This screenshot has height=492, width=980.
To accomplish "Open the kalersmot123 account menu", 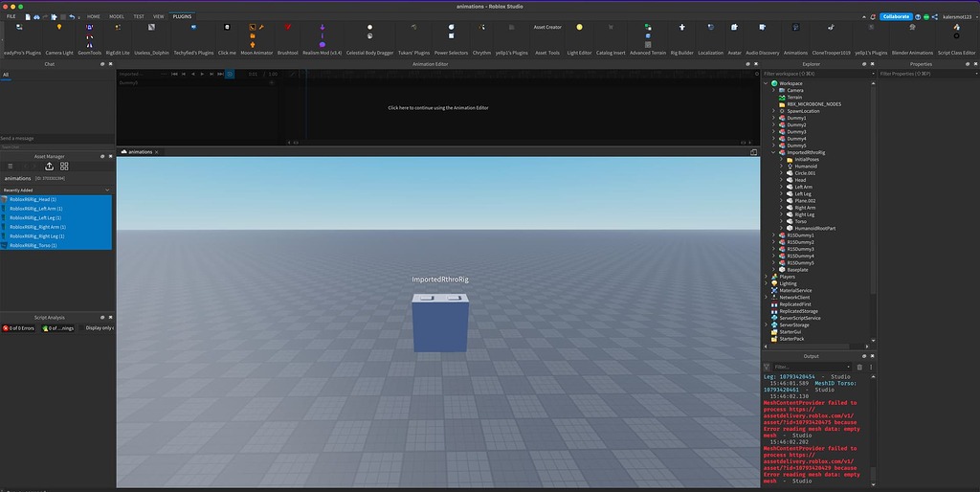I will [957, 17].
